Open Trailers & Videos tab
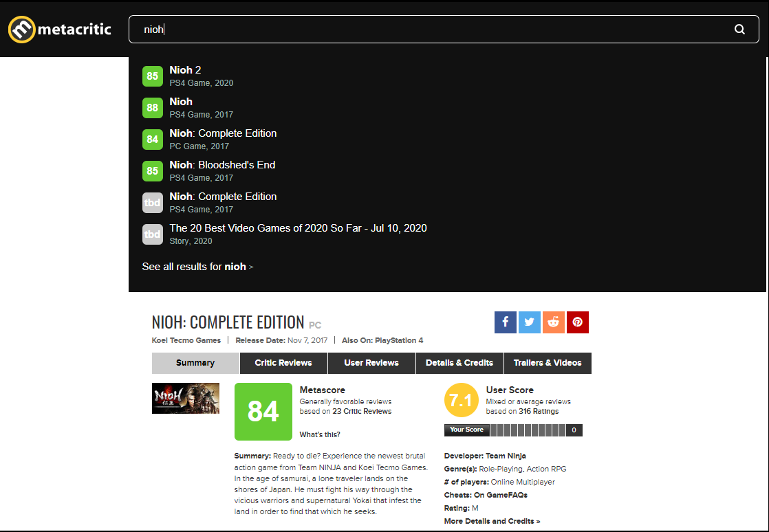 [548, 363]
